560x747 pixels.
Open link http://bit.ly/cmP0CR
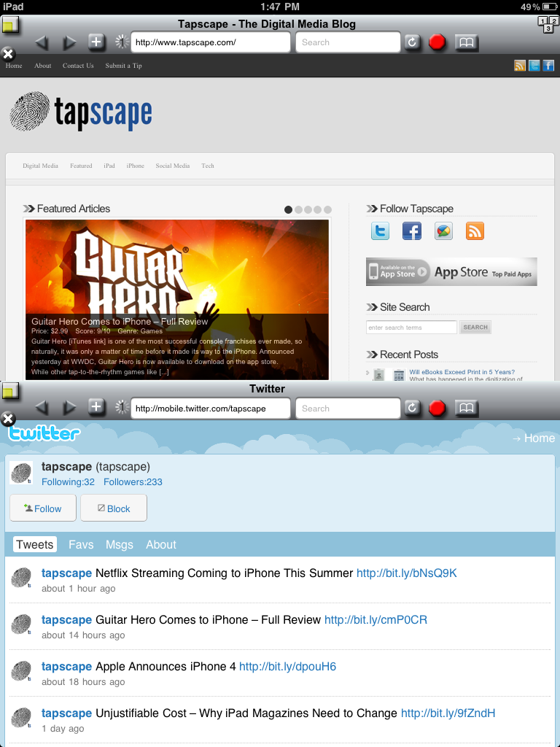pyautogui.click(x=376, y=620)
